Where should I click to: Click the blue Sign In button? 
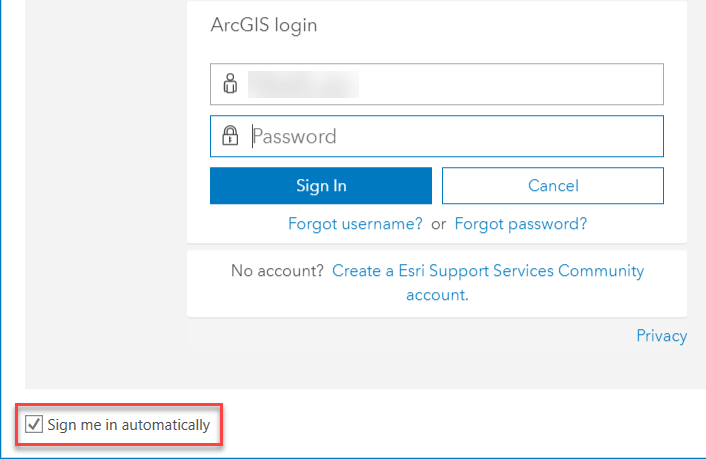[x=321, y=186]
